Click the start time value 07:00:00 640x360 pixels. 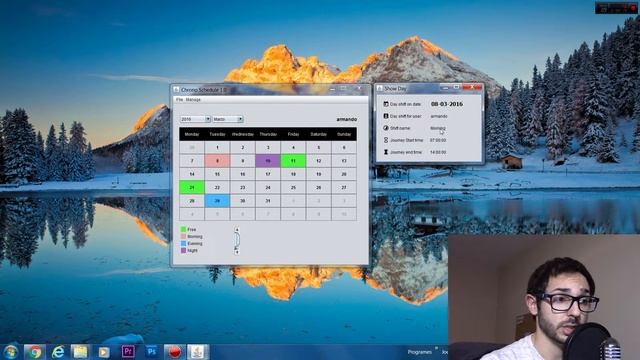[x=438, y=140]
